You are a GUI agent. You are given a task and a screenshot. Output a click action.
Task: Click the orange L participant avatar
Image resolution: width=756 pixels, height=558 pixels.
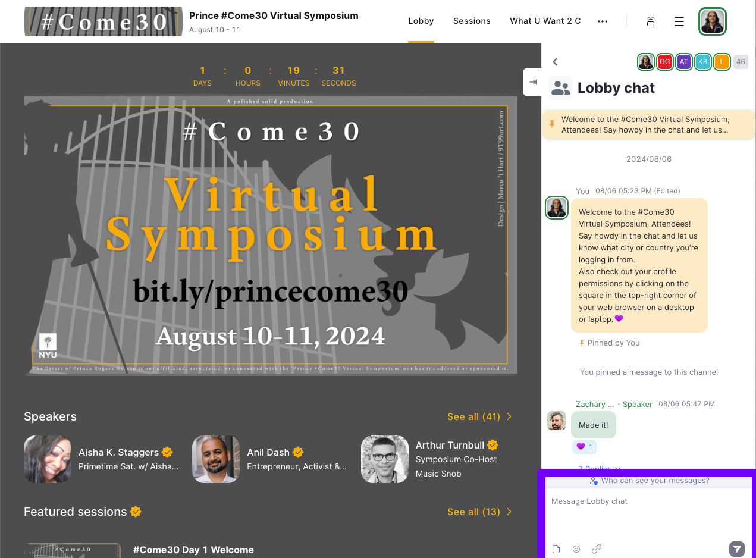click(x=722, y=61)
